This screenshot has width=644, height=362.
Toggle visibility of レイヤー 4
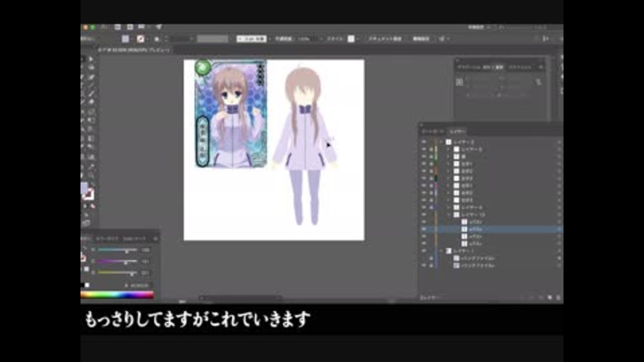424,207
